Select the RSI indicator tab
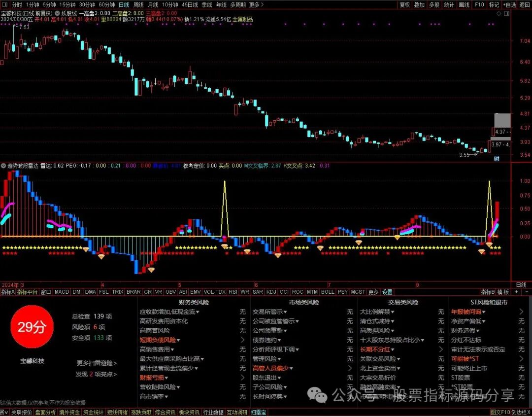532x417 pixels. [x=233, y=292]
